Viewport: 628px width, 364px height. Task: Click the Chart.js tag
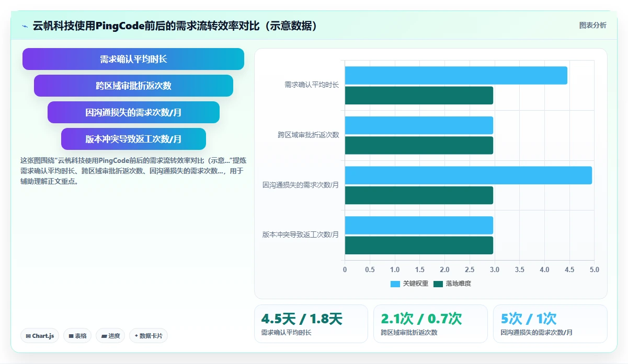[x=40, y=336]
